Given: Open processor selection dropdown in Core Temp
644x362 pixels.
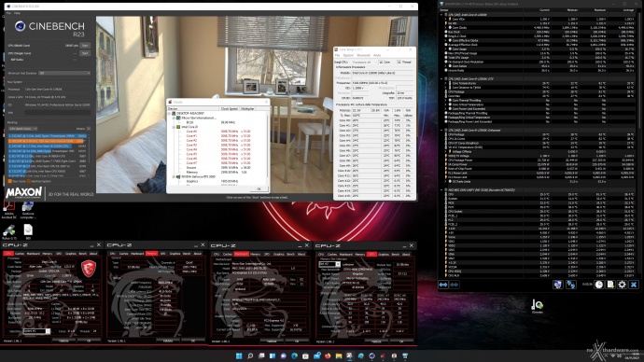Looking at the screenshot, I should [363, 62].
